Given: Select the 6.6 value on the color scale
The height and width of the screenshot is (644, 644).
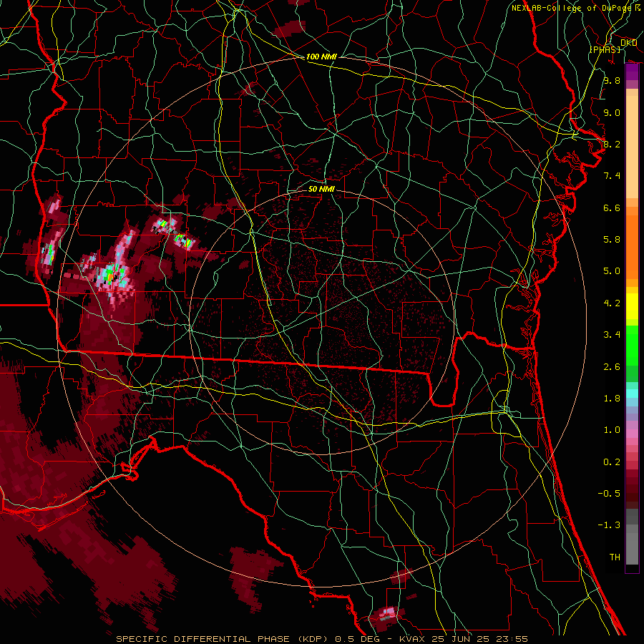Looking at the screenshot, I should coord(612,208).
